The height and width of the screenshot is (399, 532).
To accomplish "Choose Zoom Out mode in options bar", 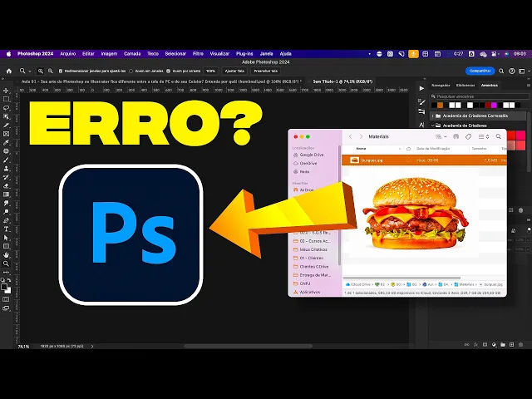I will (50, 71).
